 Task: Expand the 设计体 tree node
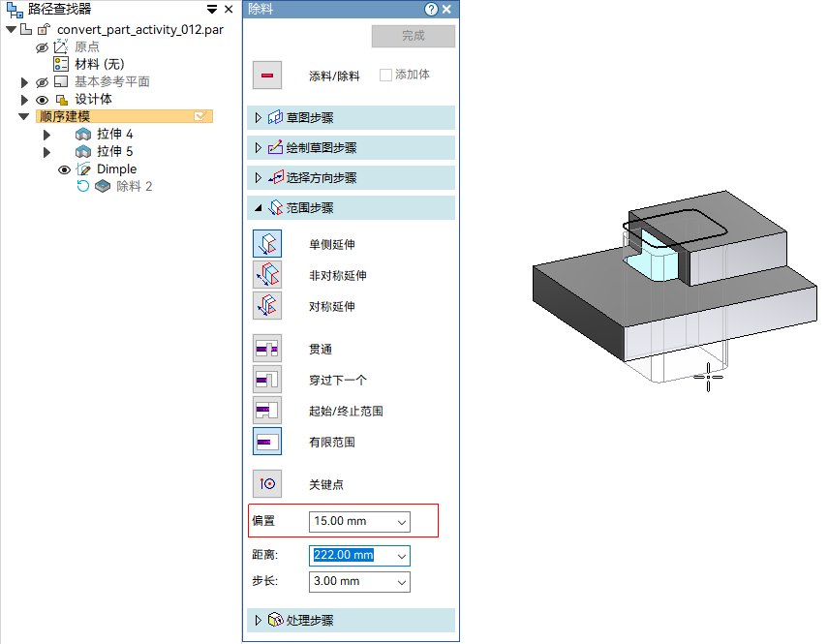click(24, 100)
